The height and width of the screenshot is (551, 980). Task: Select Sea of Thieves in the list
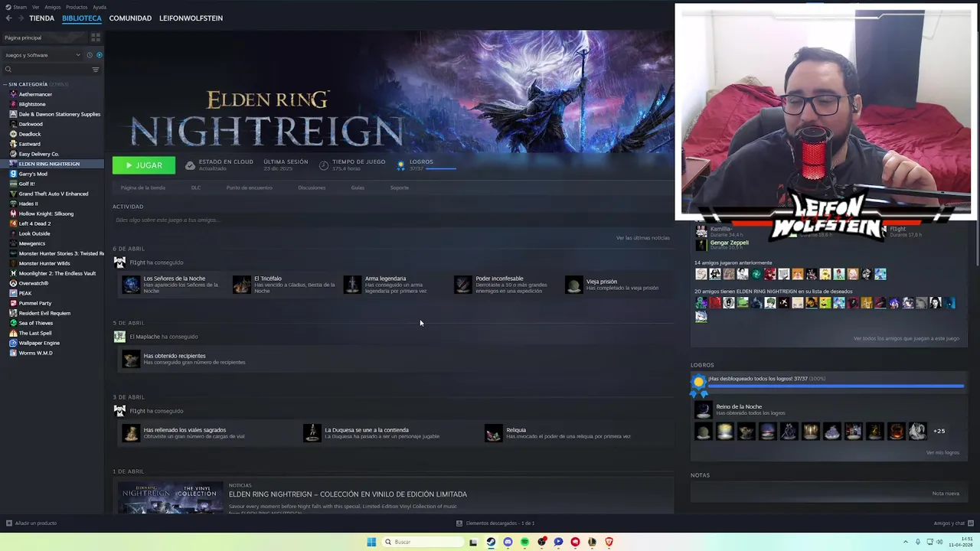(x=36, y=323)
